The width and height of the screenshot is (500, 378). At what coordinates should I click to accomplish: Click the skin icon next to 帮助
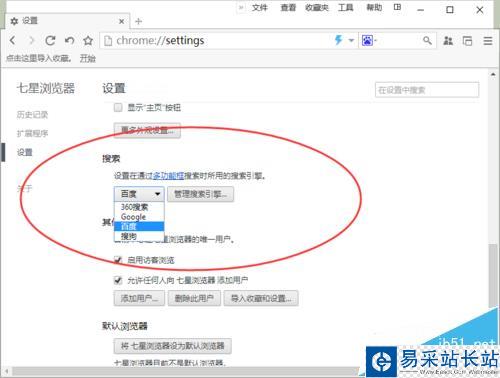coord(397,7)
